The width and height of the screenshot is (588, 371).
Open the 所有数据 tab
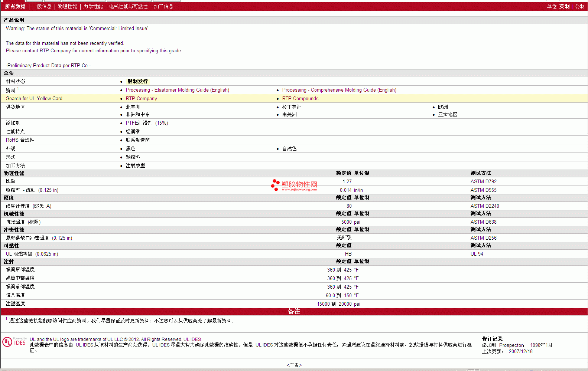coord(15,7)
